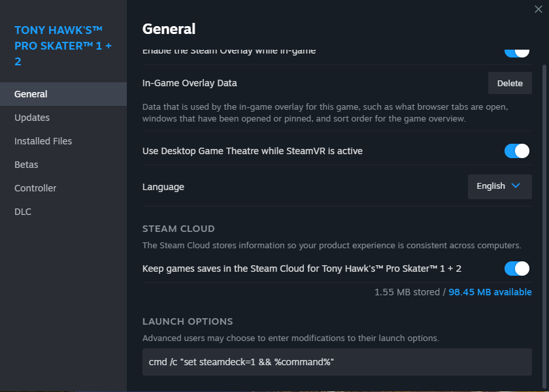Image resolution: width=549 pixels, height=392 pixels.
Task: Switch to the Betas page
Action: pyautogui.click(x=26, y=165)
